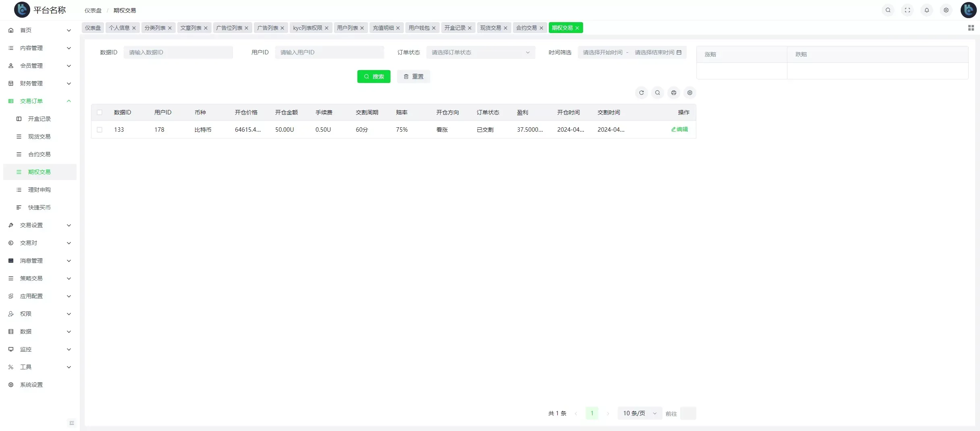Viewport: 980px width, 431px height.
Task: Check the row checkbox for data ID 133
Action: pyautogui.click(x=100, y=130)
